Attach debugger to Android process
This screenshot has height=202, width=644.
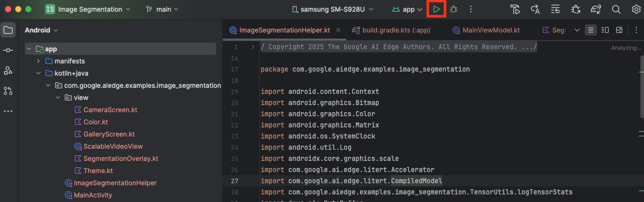tap(576, 9)
